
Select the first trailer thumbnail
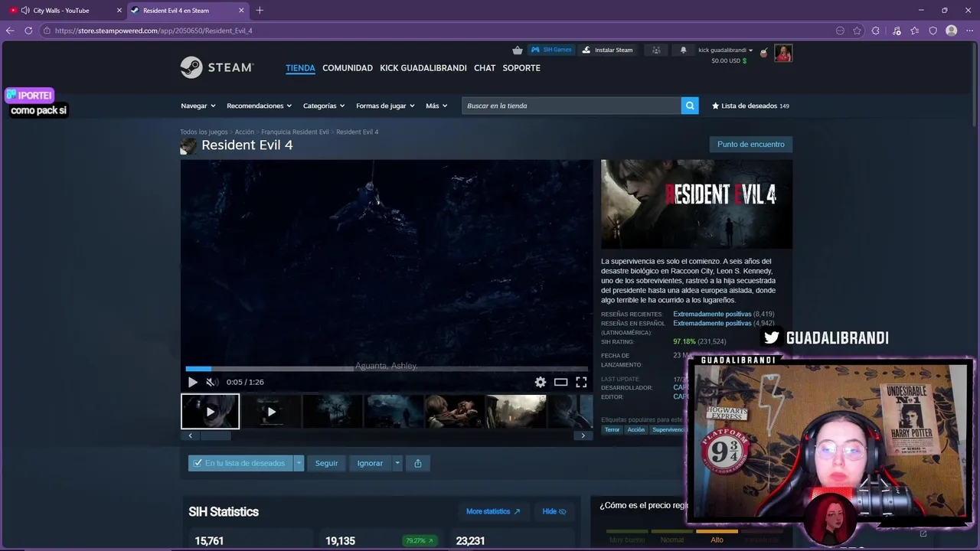pos(211,412)
